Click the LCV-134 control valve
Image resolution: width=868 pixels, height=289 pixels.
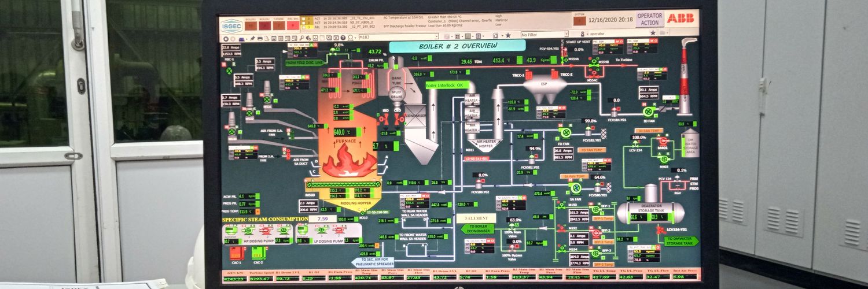tap(635, 144)
